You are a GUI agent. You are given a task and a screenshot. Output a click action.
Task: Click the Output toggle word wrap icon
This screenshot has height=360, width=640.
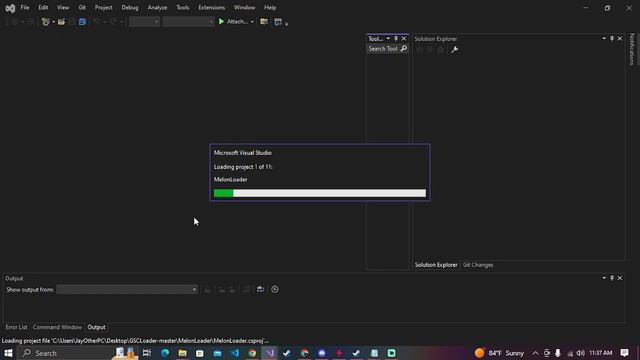(x=260, y=289)
